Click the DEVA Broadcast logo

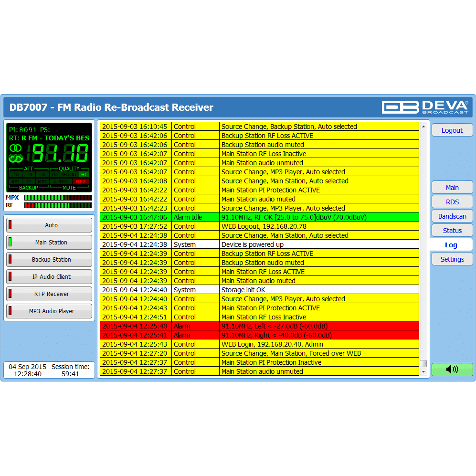(425, 107)
